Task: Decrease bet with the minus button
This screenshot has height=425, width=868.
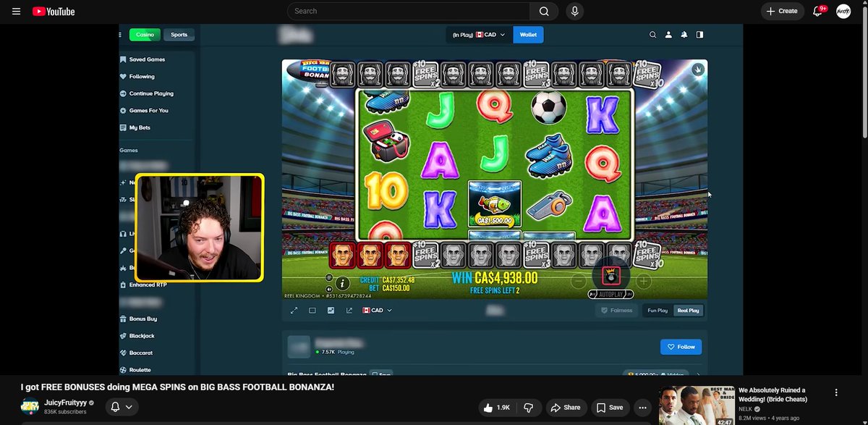Action: tap(580, 280)
